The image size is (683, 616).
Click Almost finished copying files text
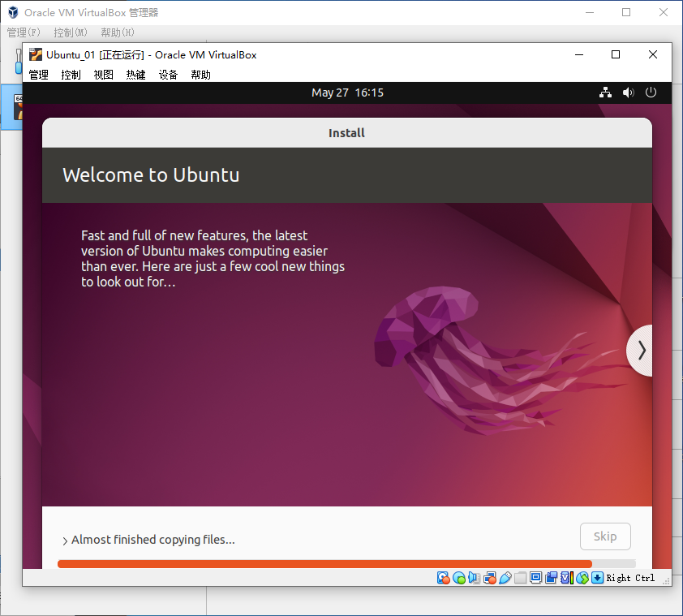[x=152, y=540]
